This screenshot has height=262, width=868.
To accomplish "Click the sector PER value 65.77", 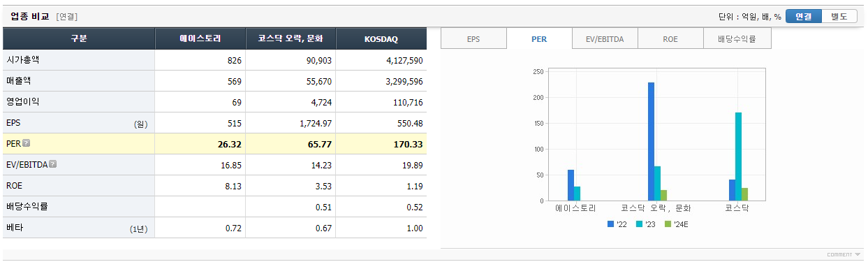I will (x=321, y=145).
